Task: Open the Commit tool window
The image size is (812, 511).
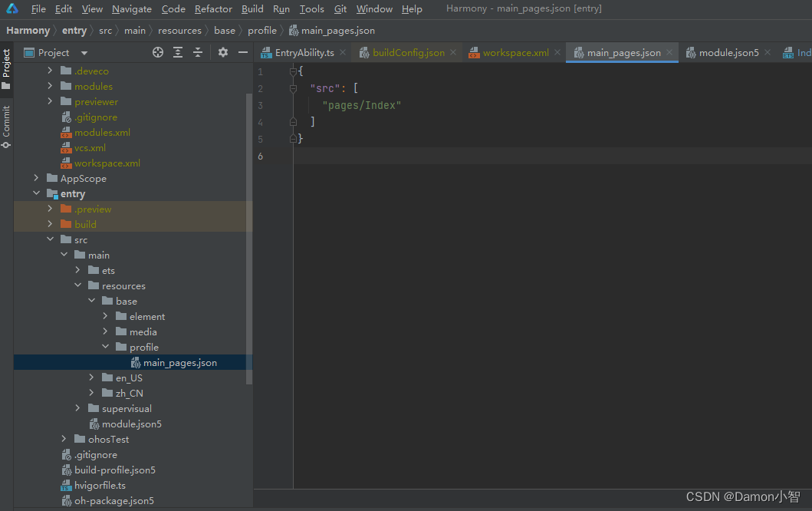Action: tap(6, 127)
